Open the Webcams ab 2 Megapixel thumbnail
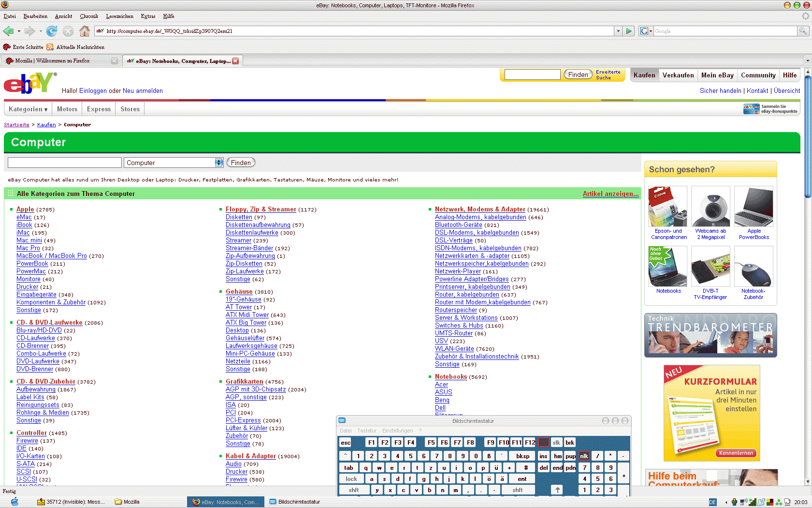 coord(710,207)
